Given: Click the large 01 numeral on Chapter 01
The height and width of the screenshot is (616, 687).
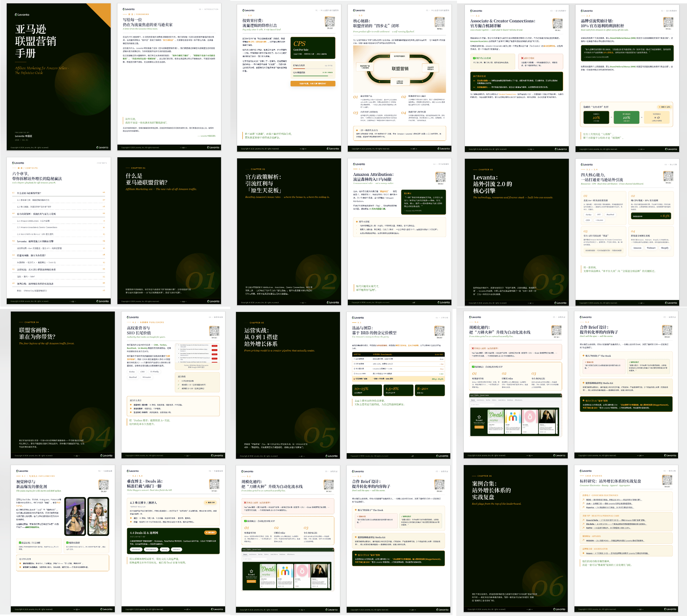Looking at the screenshot, I should pos(201,281).
